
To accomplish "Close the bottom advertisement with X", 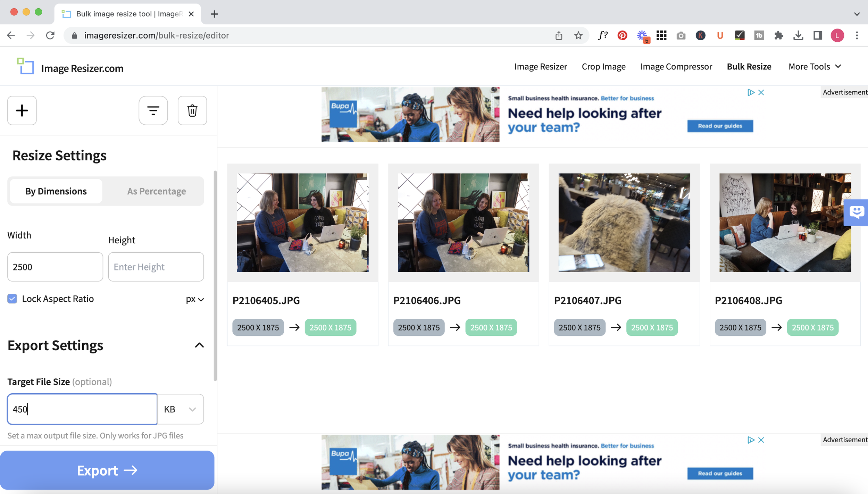I will [761, 440].
